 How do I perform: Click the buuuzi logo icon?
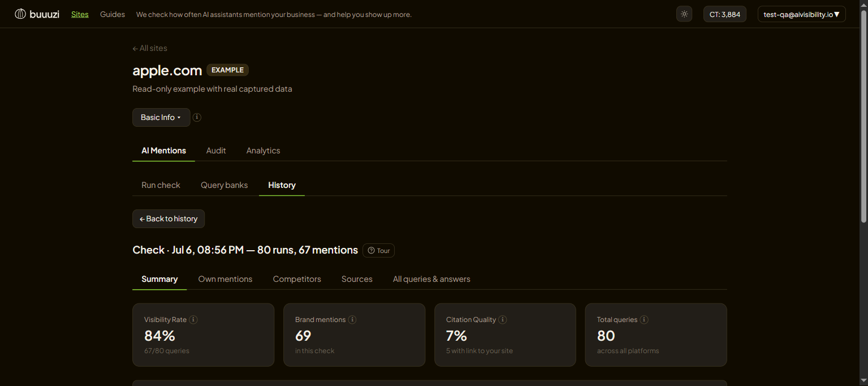tap(20, 14)
